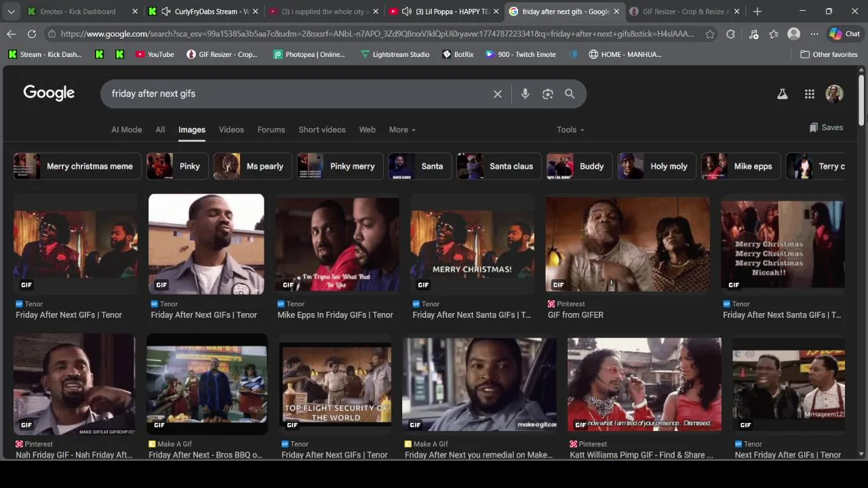The image size is (868, 488).
Task: Open the Other favorites folder
Action: coord(829,54)
